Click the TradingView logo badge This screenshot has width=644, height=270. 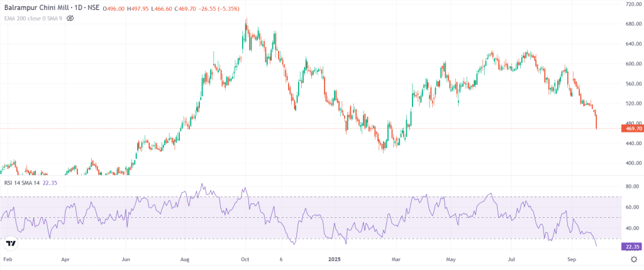coord(11,244)
